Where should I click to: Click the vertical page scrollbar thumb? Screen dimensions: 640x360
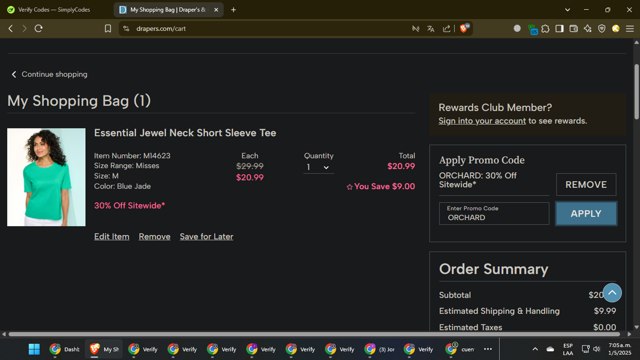tap(636, 92)
